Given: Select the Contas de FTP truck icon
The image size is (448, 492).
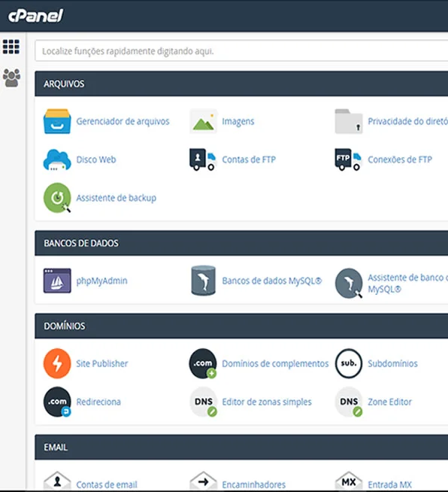Looking at the screenshot, I should (x=203, y=159).
